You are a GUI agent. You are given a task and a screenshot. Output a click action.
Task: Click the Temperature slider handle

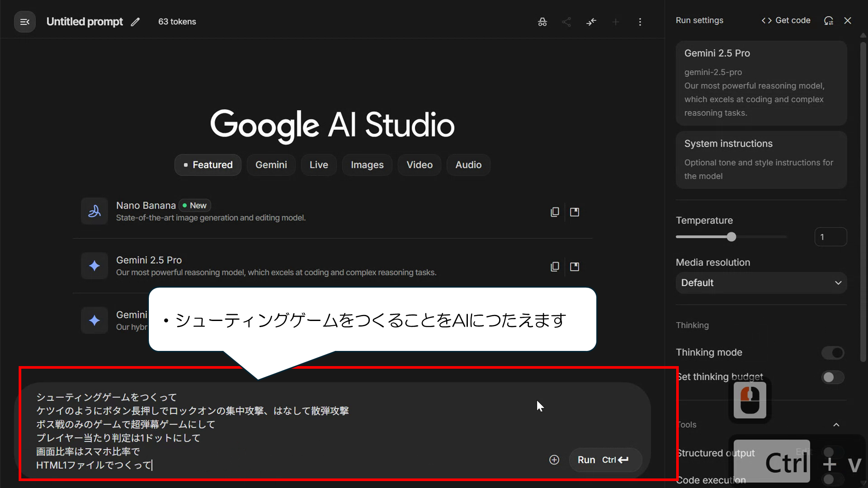tap(731, 237)
